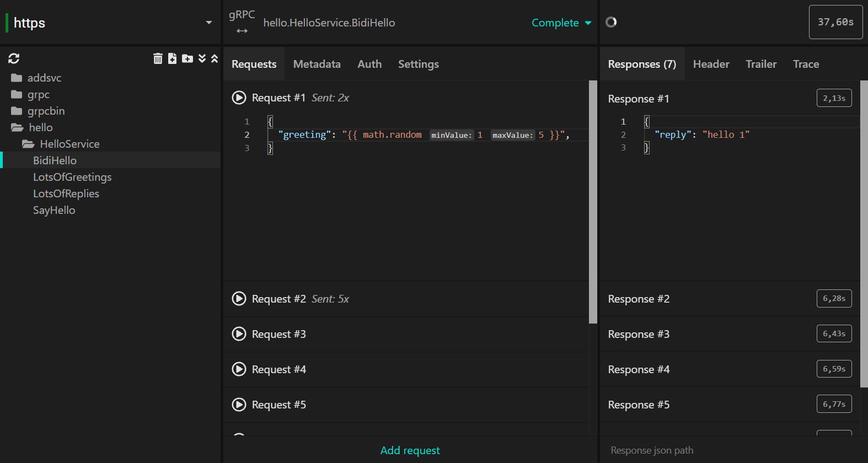Click the Response json path field
868x463 pixels.
[x=733, y=450]
